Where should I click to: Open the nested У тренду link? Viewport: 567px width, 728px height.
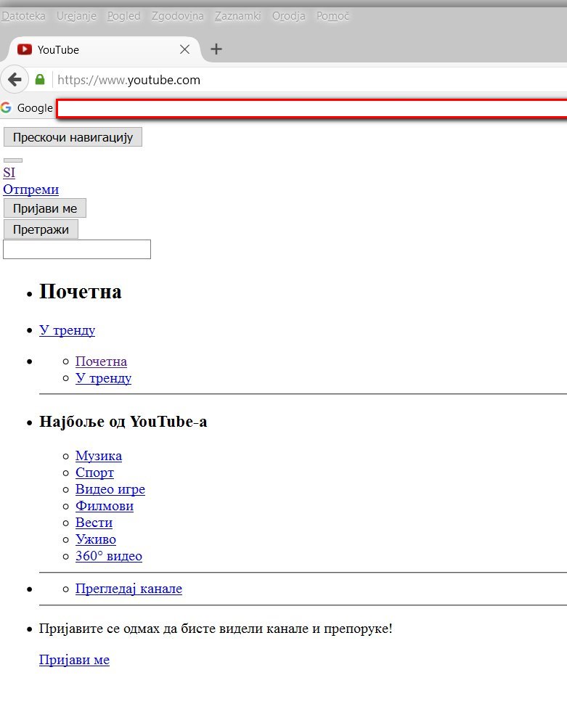104,378
